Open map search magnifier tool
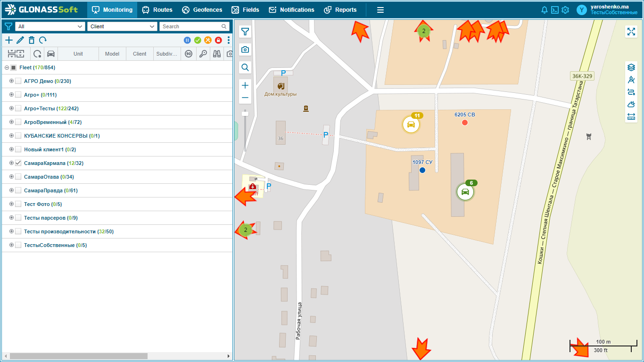644x362 pixels. click(x=245, y=67)
